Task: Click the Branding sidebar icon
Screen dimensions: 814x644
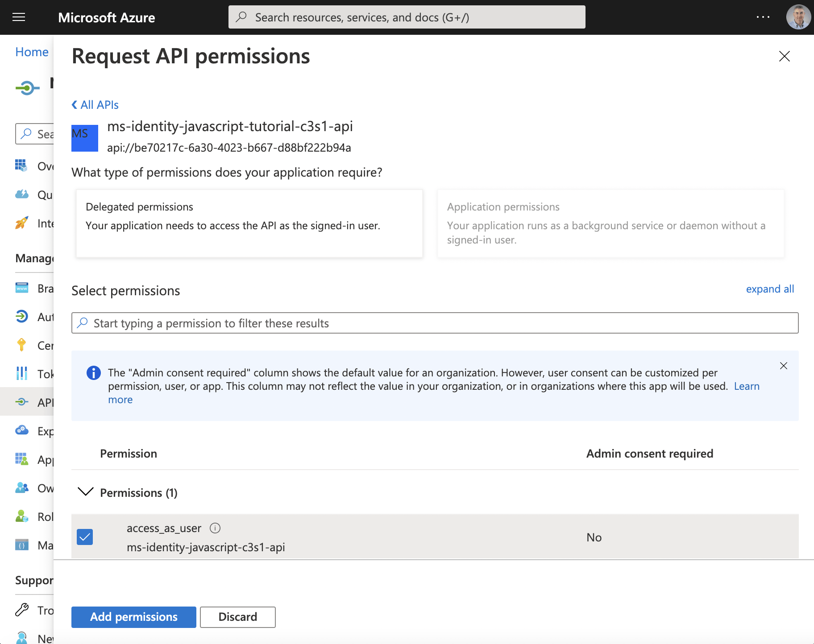Action: coord(21,288)
